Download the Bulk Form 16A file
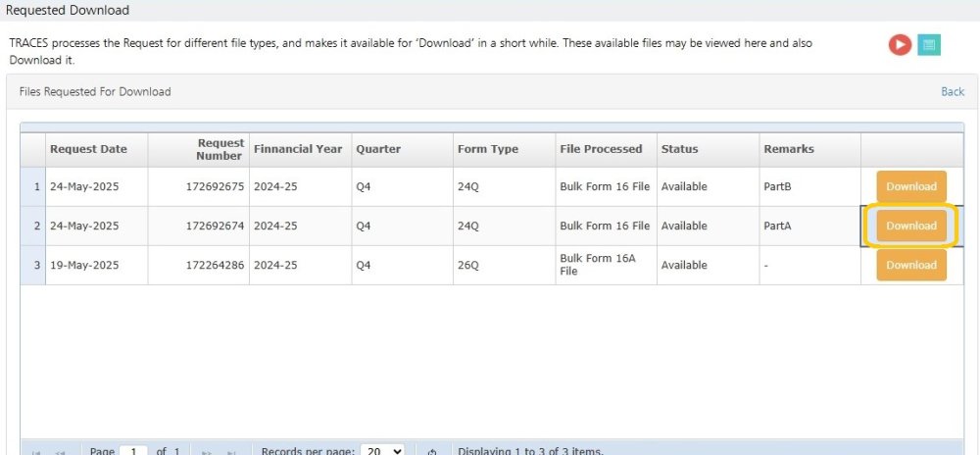This screenshot has height=455, width=980. point(911,265)
